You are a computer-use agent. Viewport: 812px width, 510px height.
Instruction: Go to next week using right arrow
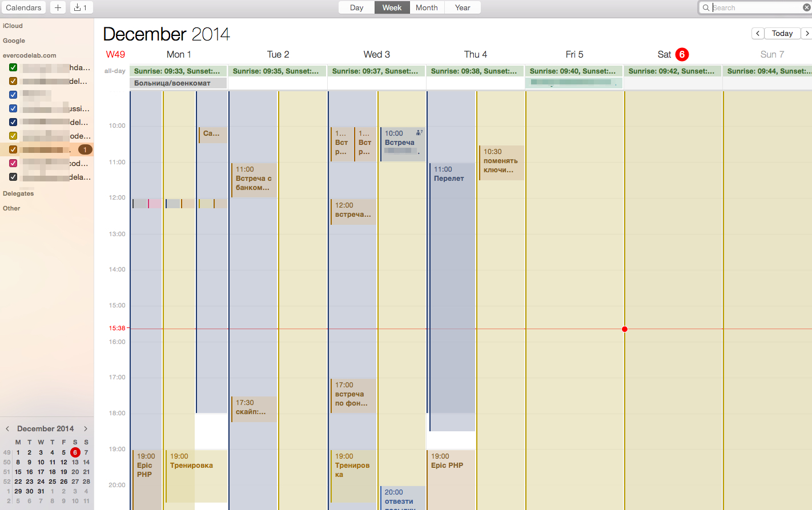806,33
